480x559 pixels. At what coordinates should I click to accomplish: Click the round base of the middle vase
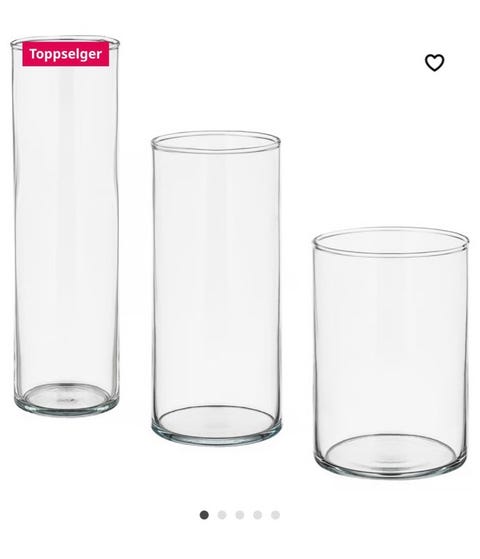[216, 425]
